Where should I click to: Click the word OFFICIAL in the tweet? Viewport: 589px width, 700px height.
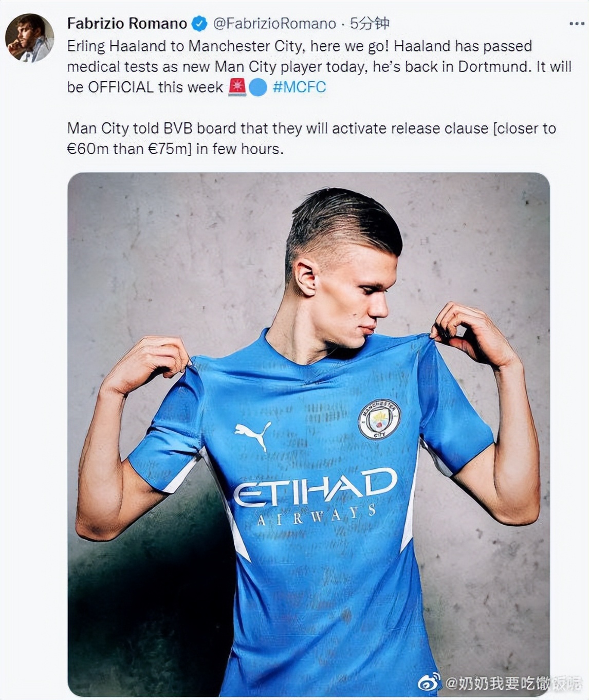coord(121,87)
